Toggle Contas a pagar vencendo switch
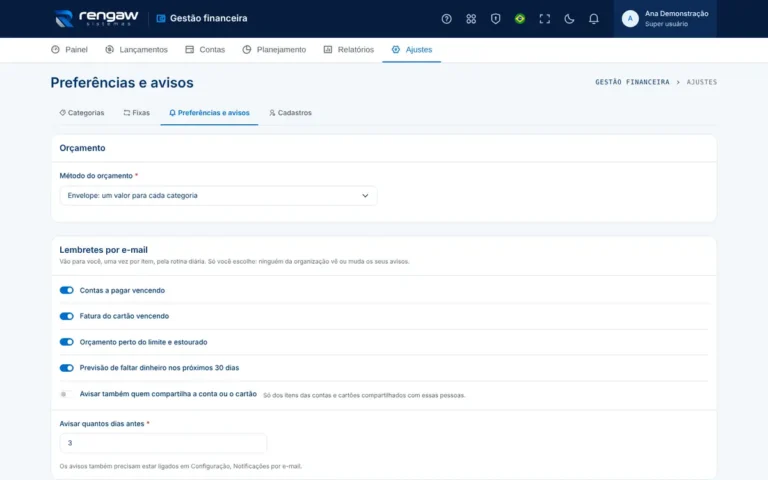The width and height of the screenshot is (768, 480). click(67, 290)
